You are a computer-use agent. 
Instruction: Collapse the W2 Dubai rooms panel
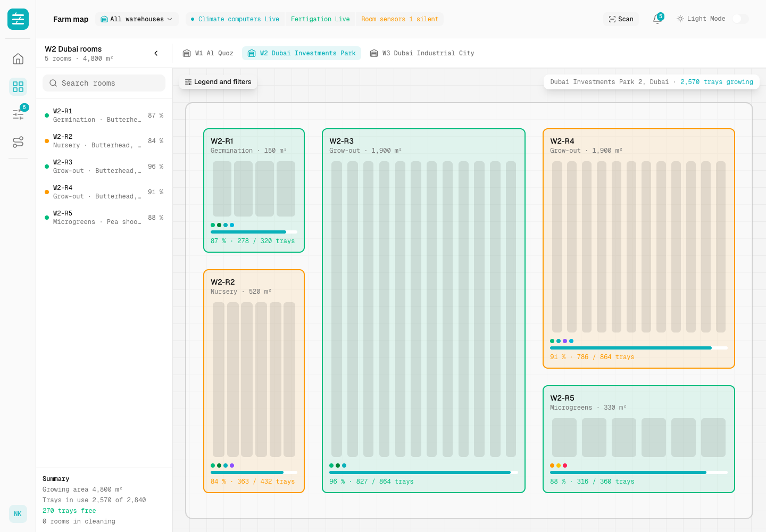coord(156,53)
